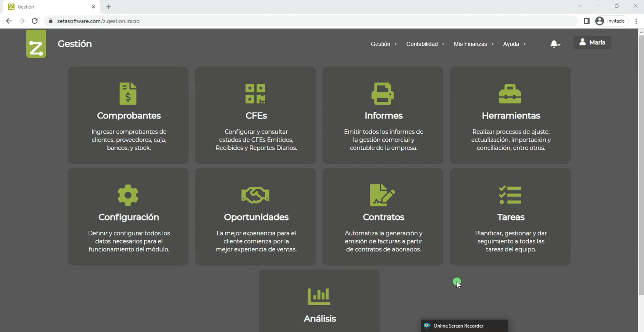
Task: Expand the Ayuda help dropdown
Action: tap(514, 44)
